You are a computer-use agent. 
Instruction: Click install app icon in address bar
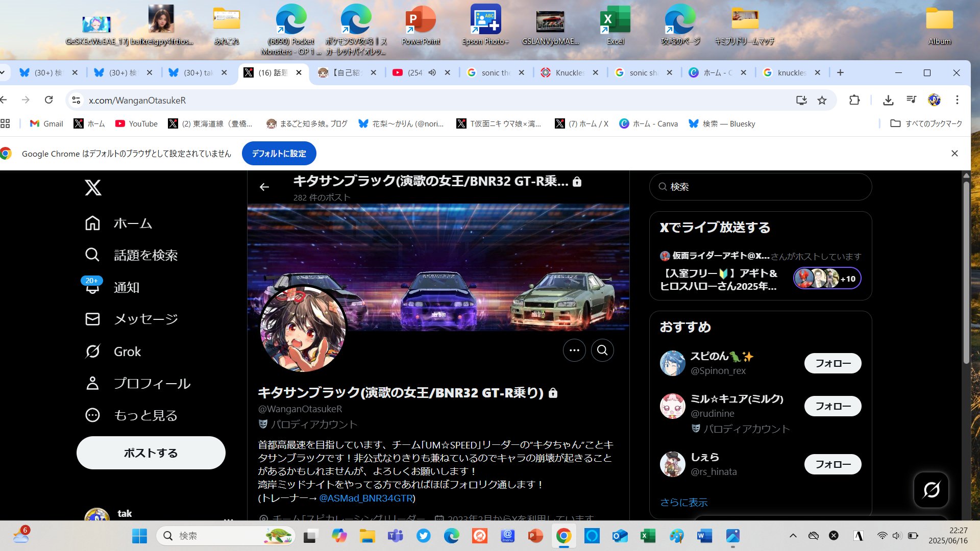tap(801, 100)
